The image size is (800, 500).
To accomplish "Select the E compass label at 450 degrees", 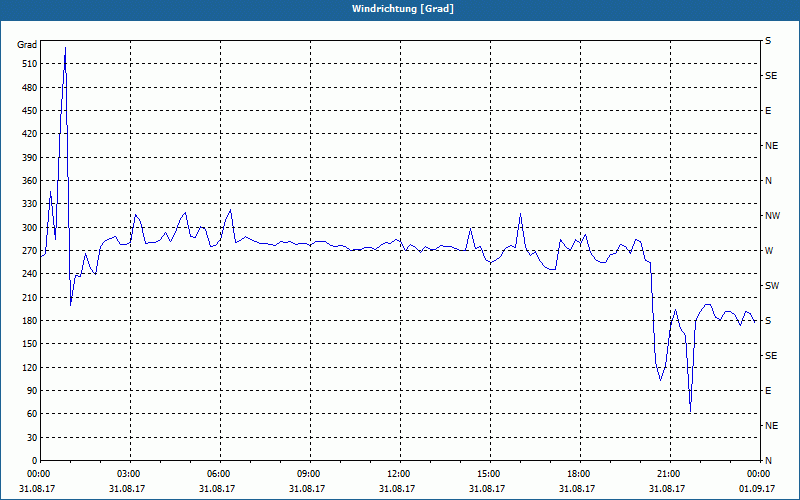I will click(x=768, y=111).
